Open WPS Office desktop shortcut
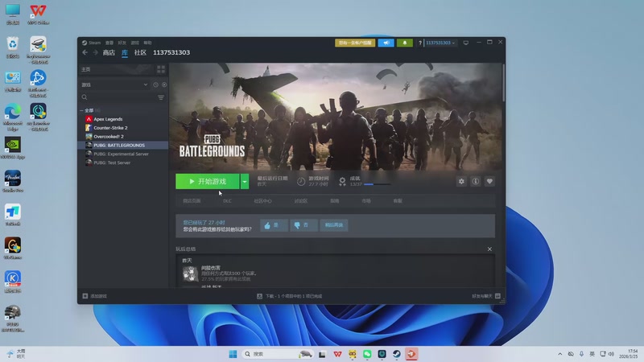 38,14
